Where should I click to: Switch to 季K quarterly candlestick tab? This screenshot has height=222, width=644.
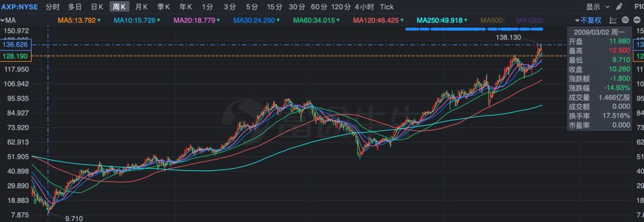point(164,7)
